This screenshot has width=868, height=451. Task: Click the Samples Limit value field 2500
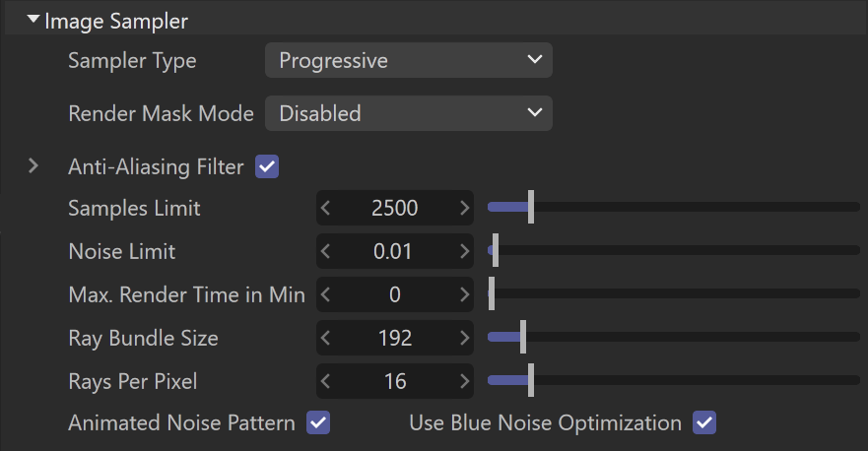(395, 208)
